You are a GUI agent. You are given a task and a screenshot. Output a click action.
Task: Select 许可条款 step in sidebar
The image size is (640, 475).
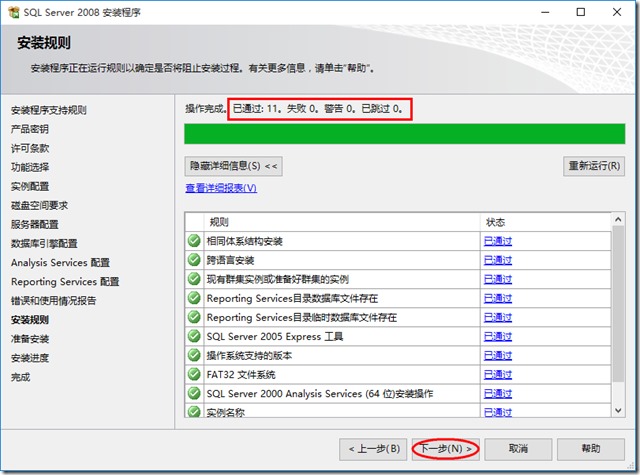pos(30,148)
